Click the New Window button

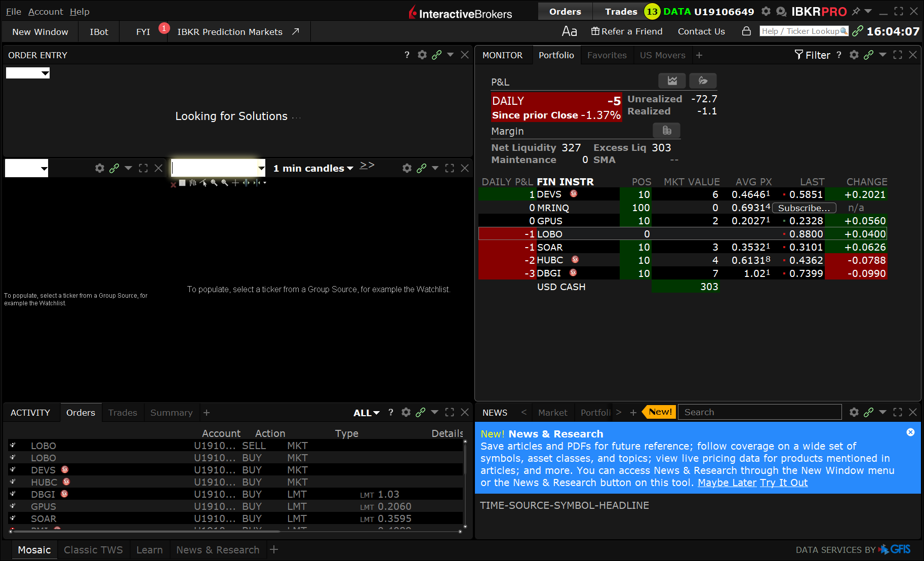[x=40, y=32]
